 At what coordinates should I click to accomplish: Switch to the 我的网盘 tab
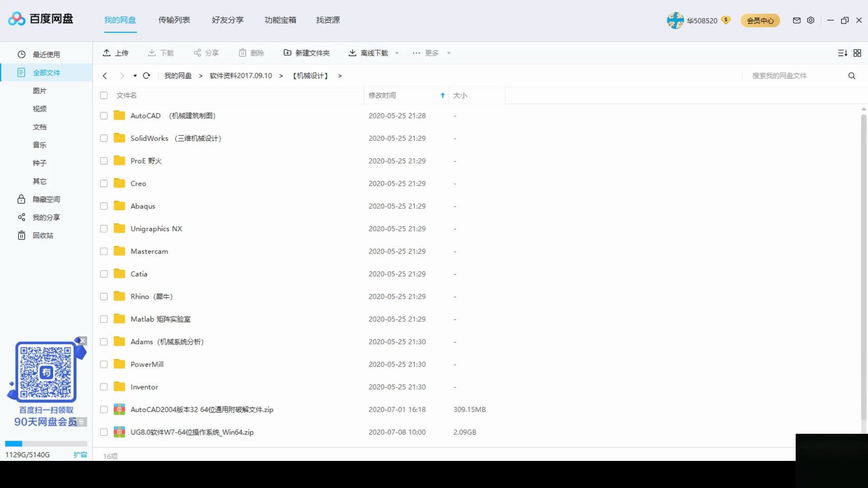click(120, 20)
